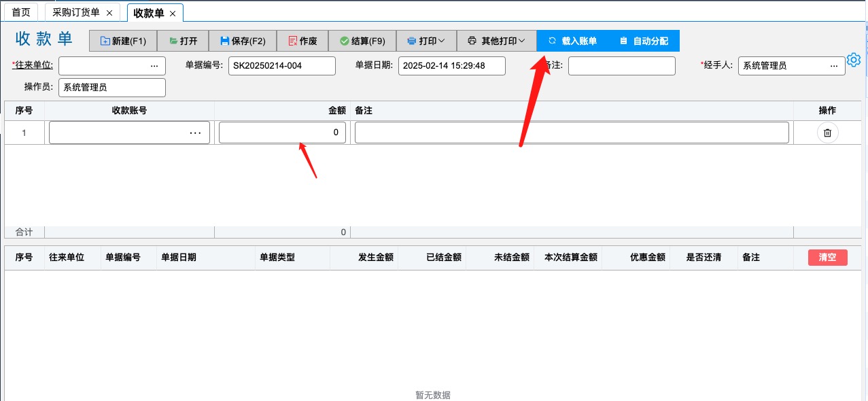
Task: Open the 打印 dropdown menu
Action: coord(426,41)
